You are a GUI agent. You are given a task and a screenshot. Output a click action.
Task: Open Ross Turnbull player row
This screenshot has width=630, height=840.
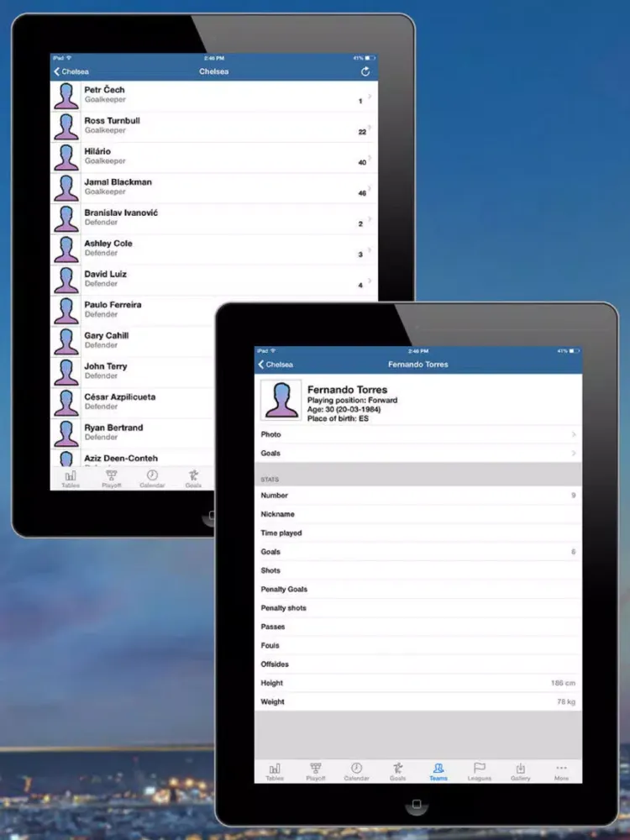[213, 127]
